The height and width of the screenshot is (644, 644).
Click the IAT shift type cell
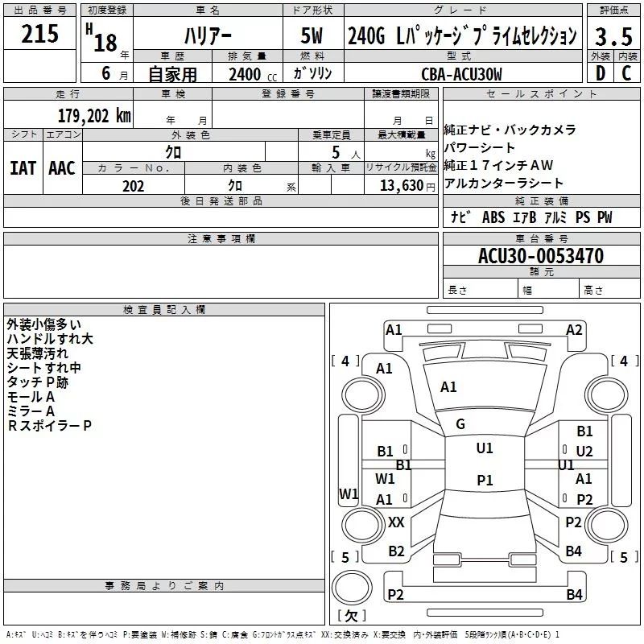click(23, 168)
